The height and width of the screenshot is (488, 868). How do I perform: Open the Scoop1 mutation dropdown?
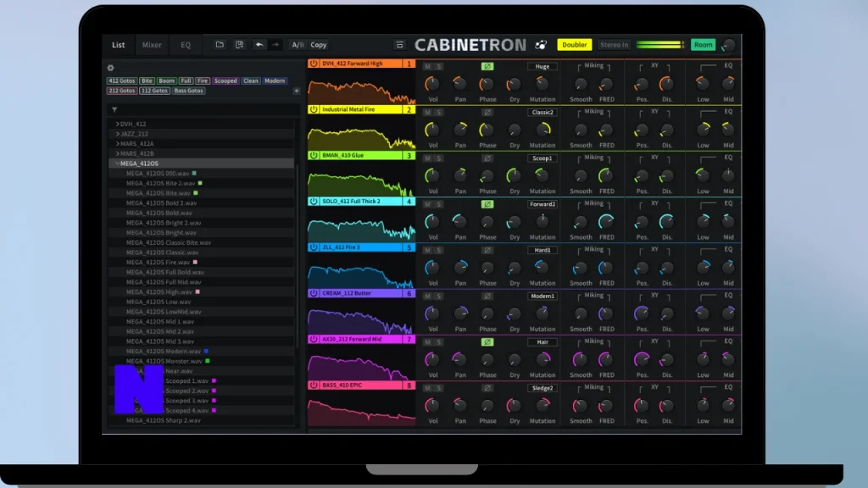pos(542,158)
